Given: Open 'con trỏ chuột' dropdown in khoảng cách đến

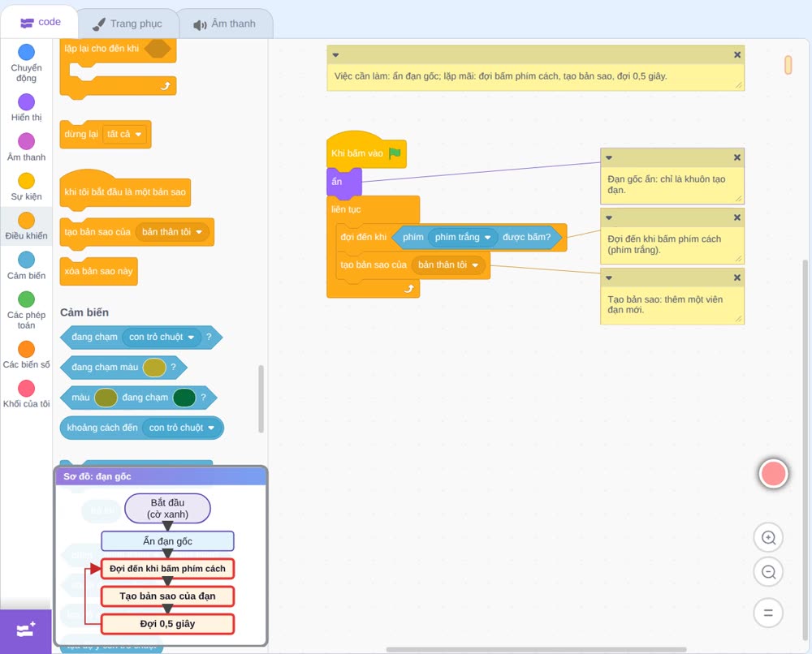Looking at the screenshot, I should pyautogui.click(x=182, y=428).
